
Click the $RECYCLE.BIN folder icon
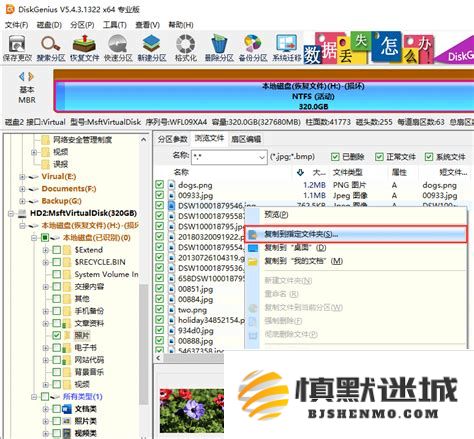[x=67, y=262]
